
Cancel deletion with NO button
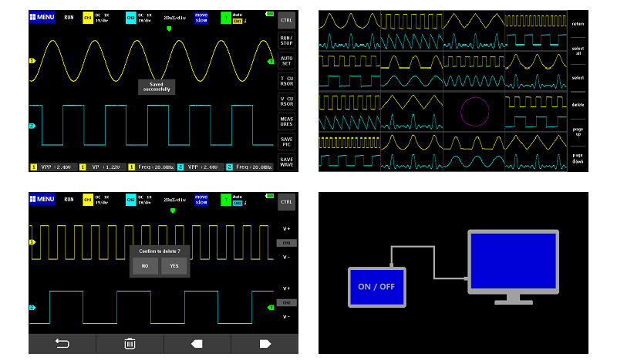pos(145,266)
